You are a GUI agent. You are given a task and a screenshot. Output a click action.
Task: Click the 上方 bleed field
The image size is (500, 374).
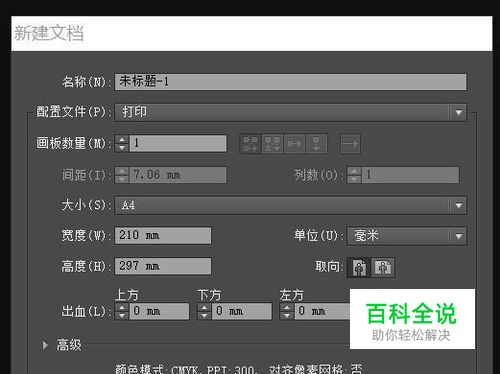[159, 311]
